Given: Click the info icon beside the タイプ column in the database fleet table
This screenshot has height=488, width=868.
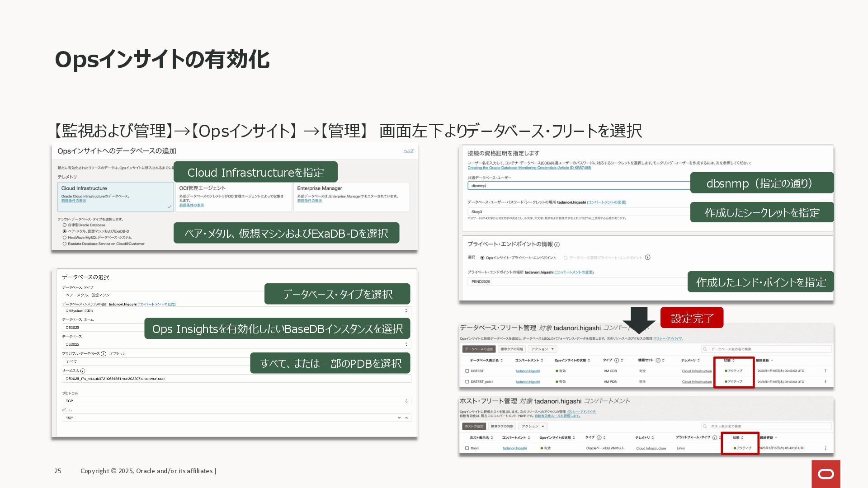Looking at the screenshot, I should (x=617, y=360).
